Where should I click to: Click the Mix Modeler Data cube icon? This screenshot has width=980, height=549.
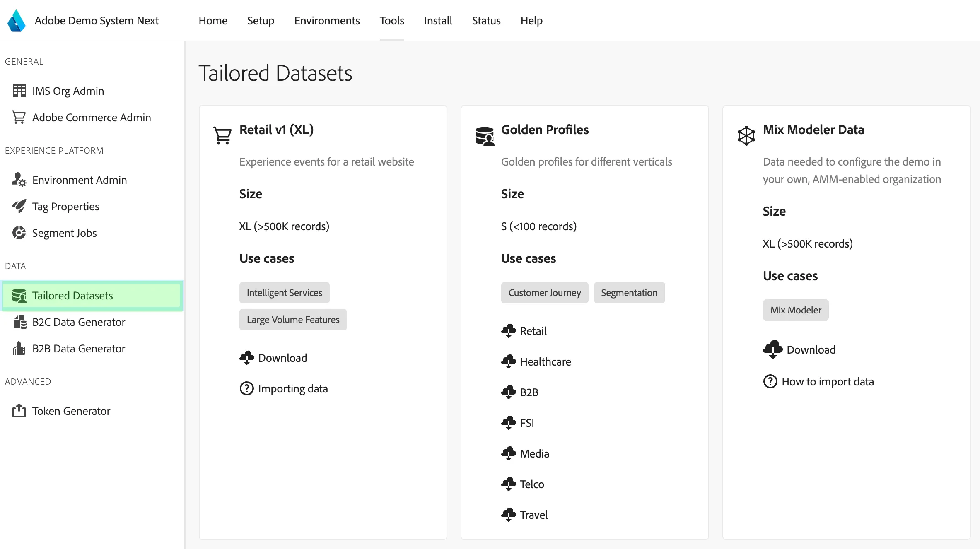[x=746, y=136]
